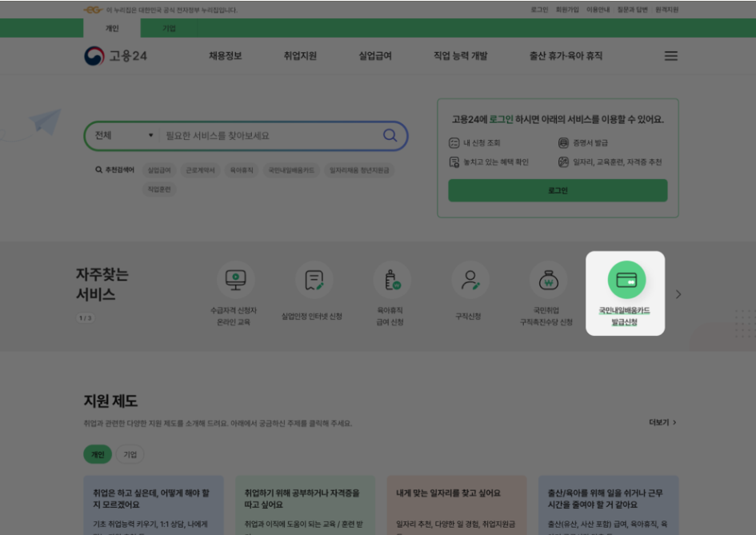Open the 실업급여 menu

(x=375, y=56)
